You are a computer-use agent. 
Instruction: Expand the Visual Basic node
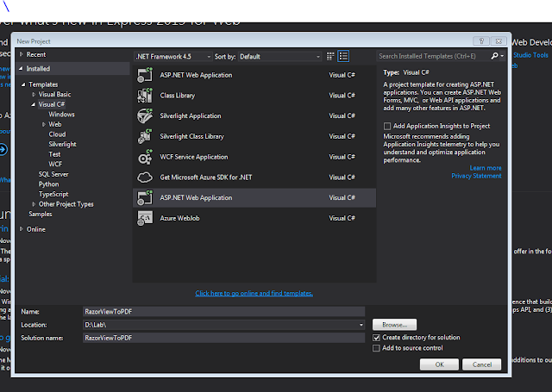point(34,94)
